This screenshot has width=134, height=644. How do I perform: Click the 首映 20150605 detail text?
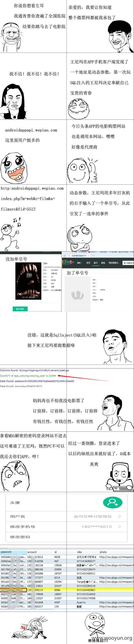51,270
